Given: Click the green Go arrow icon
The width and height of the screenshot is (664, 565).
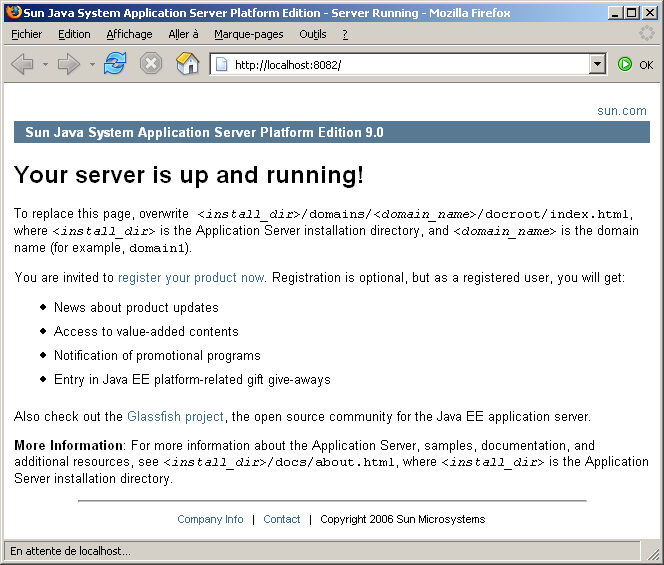Looking at the screenshot, I should tap(625, 64).
